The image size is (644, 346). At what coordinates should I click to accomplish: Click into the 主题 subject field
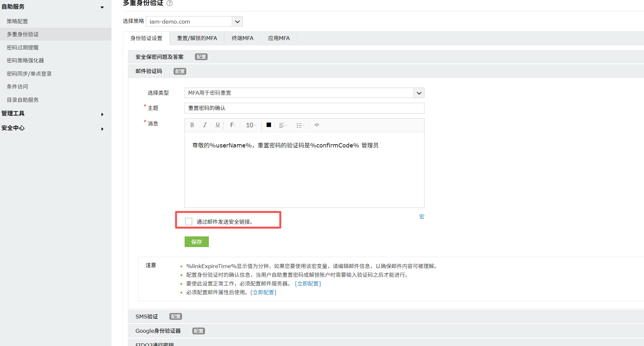(304, 108)
